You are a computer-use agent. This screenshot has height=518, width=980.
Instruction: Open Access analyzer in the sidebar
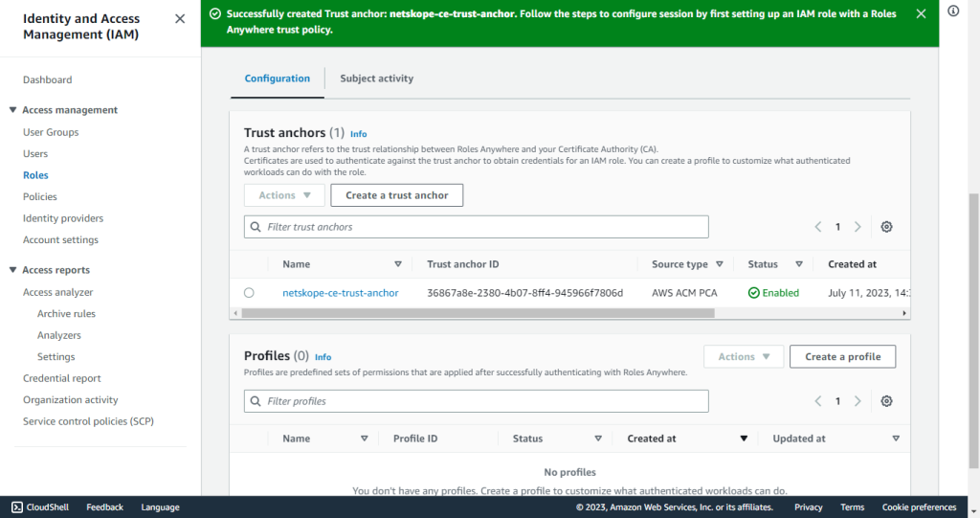tap(58, 292)
